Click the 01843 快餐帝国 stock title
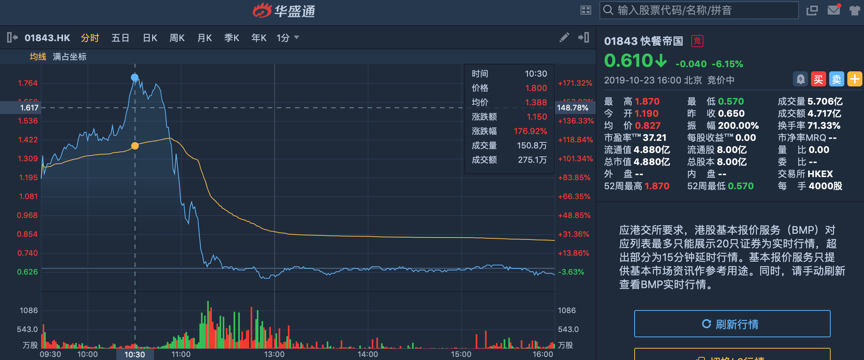 pos(644,41)
